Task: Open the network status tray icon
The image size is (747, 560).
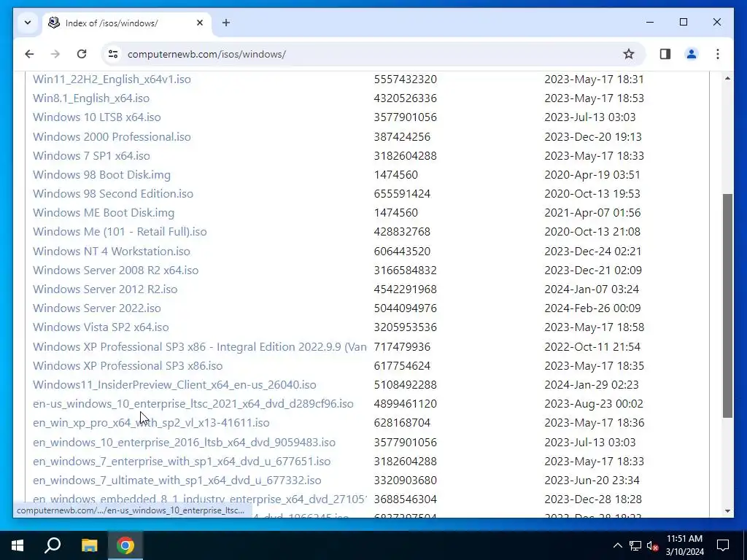Action: [x=635, y=545]
